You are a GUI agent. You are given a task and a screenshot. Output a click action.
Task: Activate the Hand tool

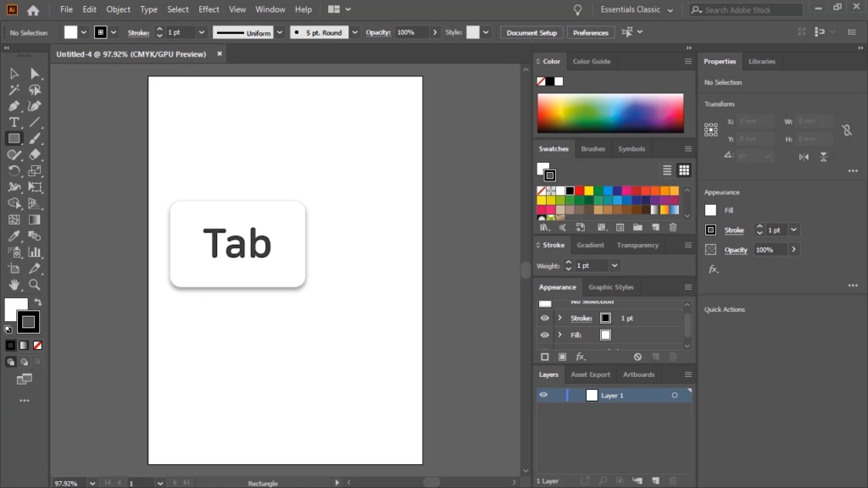14,285
